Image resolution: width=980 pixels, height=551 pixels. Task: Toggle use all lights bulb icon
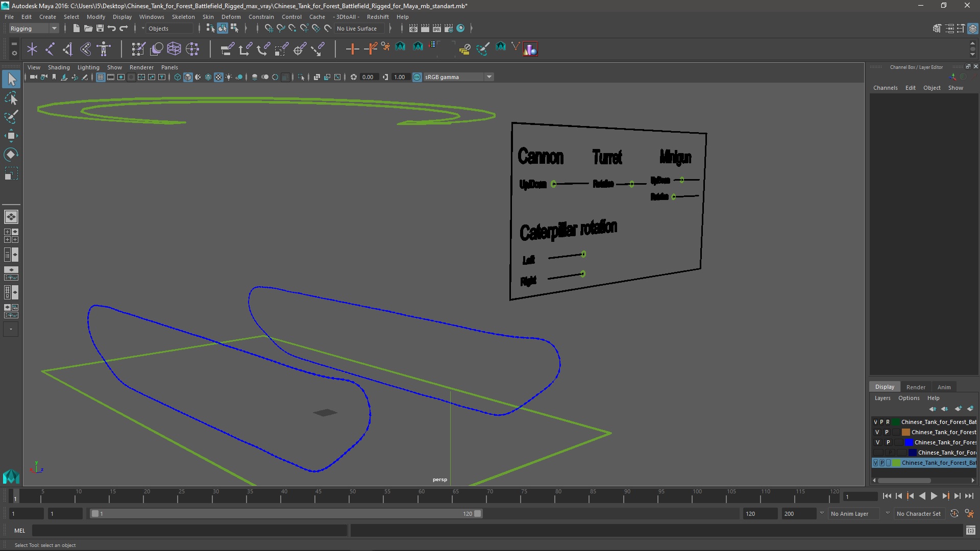pos(229,77)
